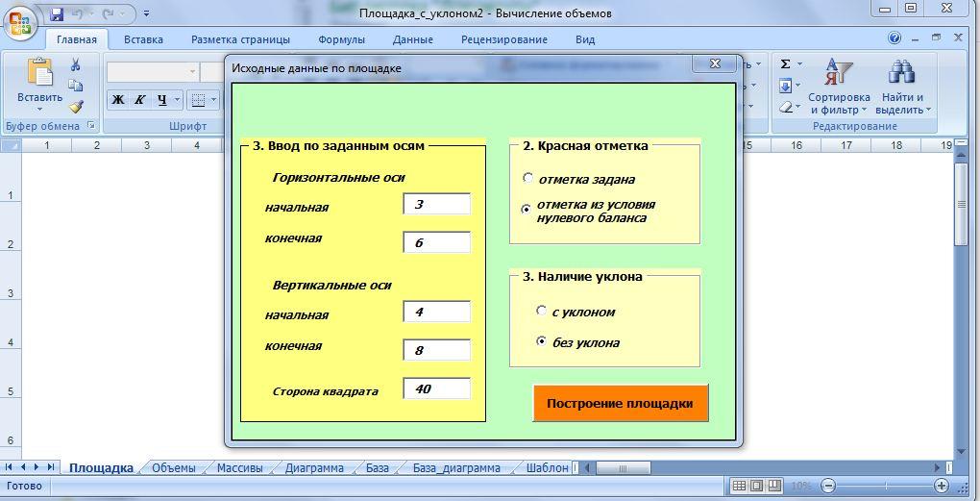Viewport: 980px width, 501px height.
Task: Open the Формулы ribbon tab
Action: coord(341,39)
